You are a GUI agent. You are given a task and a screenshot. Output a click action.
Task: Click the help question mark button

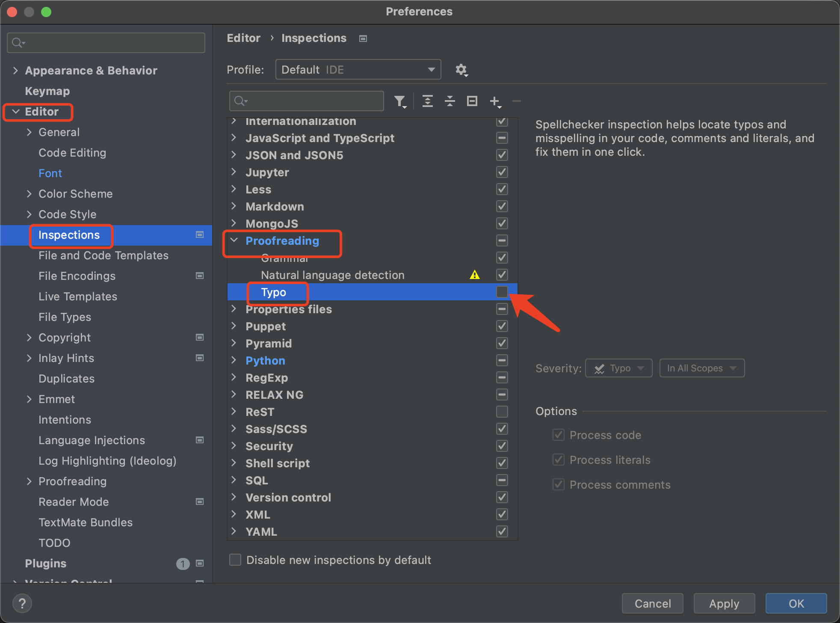(22, 603)
